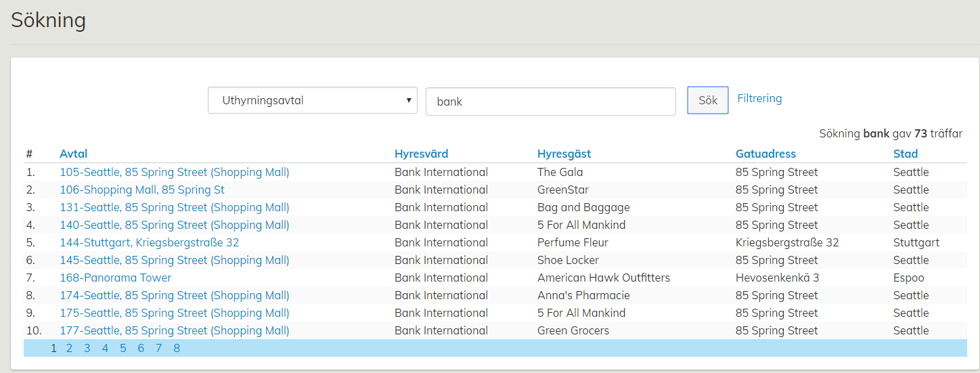This screenshot has height=373, width=980.
Task: Open agreement 131-Seattle, 85 Spring Street
Action: 174,207
